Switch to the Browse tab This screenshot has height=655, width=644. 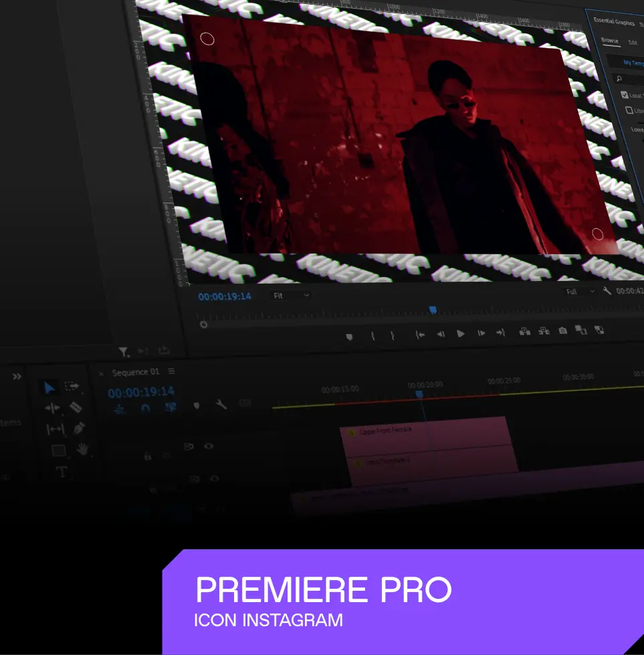(609, 41)
